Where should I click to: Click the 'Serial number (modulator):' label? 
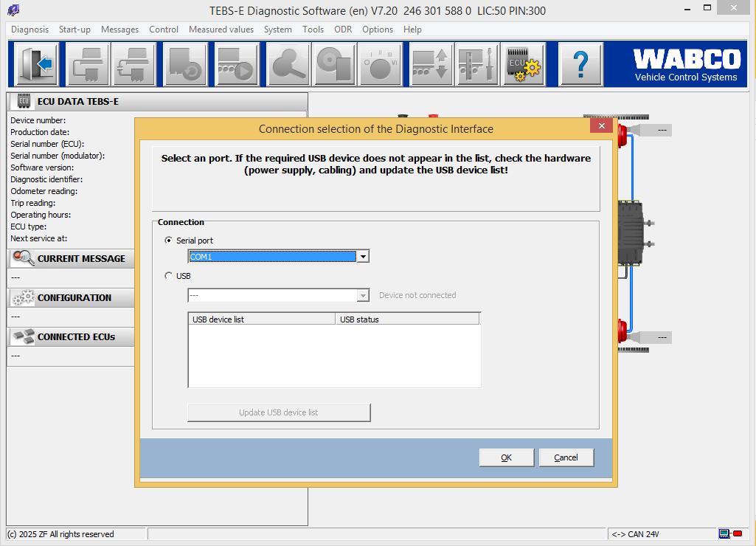coord(58,155)
